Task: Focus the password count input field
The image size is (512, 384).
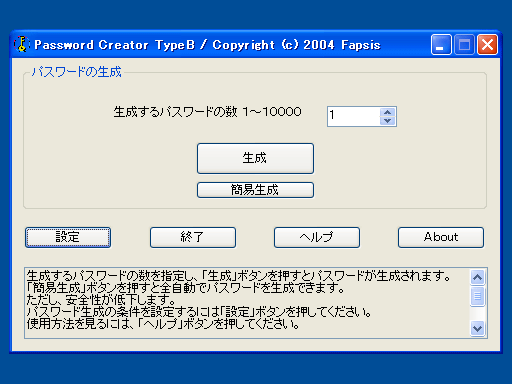Action: [353, 116]
